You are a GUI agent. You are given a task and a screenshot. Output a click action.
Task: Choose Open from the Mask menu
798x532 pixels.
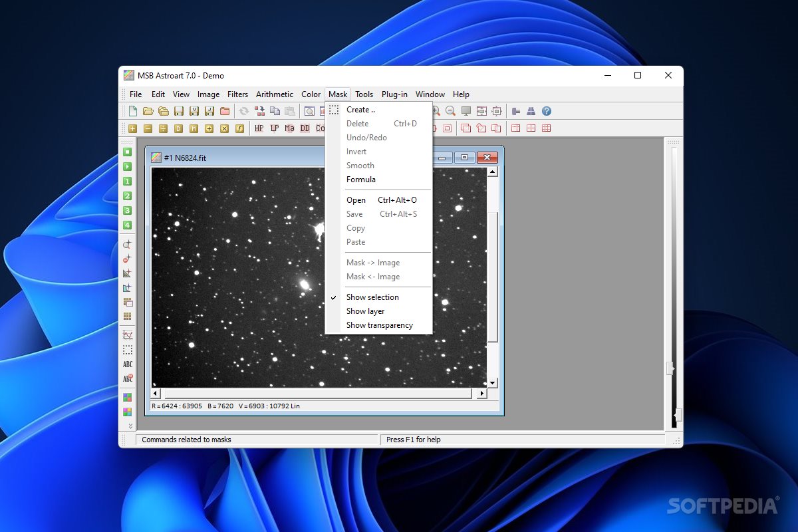click(378, 200)
